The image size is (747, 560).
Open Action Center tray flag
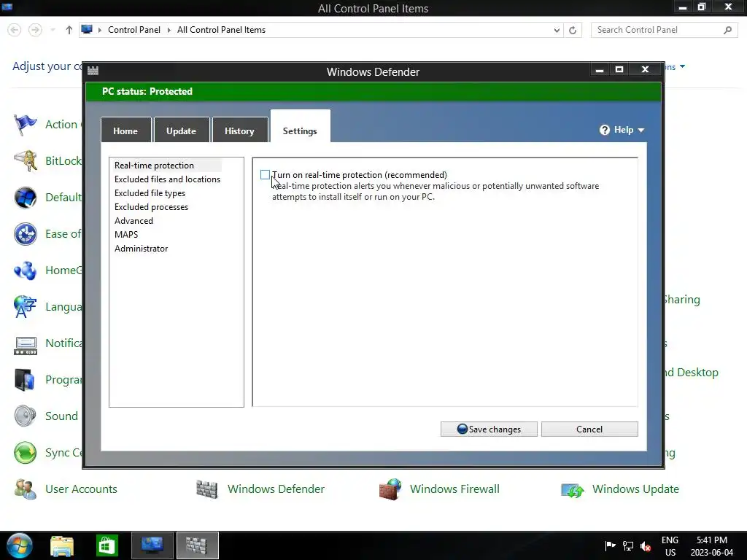pos(610,545)
